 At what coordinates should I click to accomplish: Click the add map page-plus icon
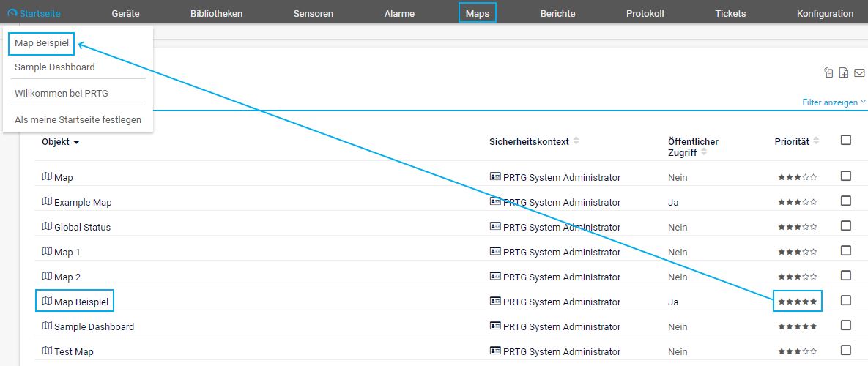pos(844,72)
